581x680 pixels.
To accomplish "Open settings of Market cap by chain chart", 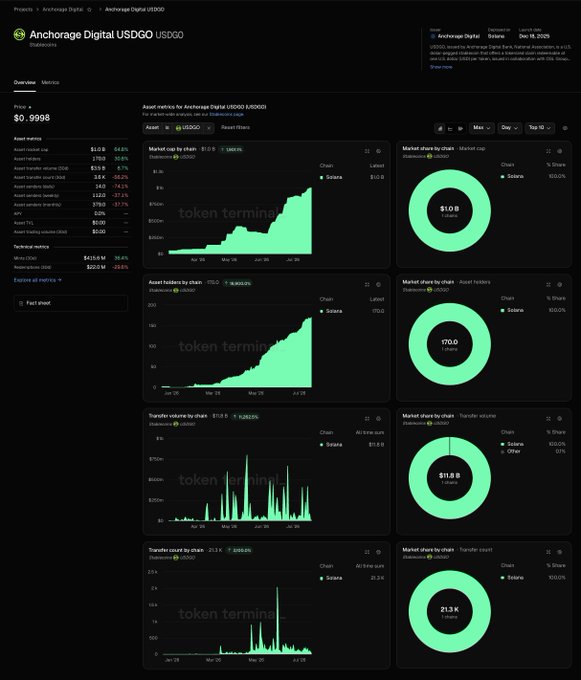I will (x=379, y=151).
